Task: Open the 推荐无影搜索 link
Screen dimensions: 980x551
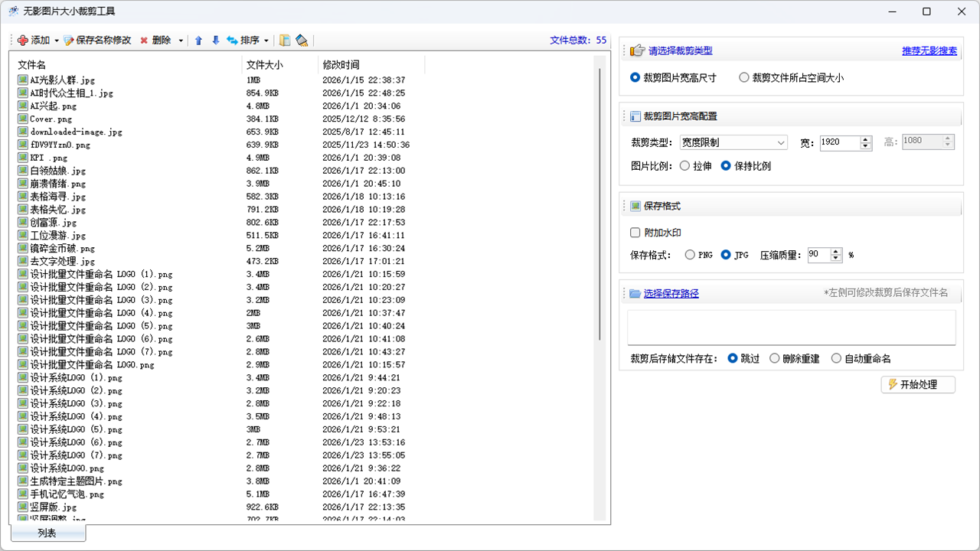Action: pyautogui.click(x=929, y=51)
